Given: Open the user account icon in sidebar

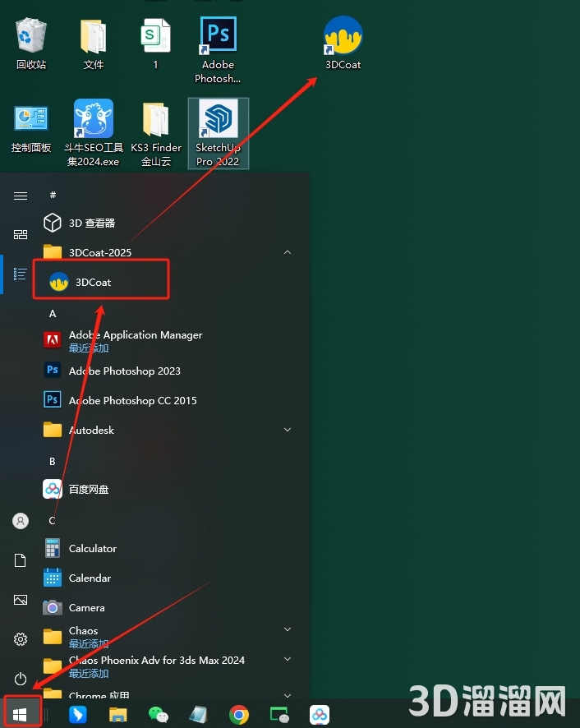Looking at the screenshot, I should (21, 521).
